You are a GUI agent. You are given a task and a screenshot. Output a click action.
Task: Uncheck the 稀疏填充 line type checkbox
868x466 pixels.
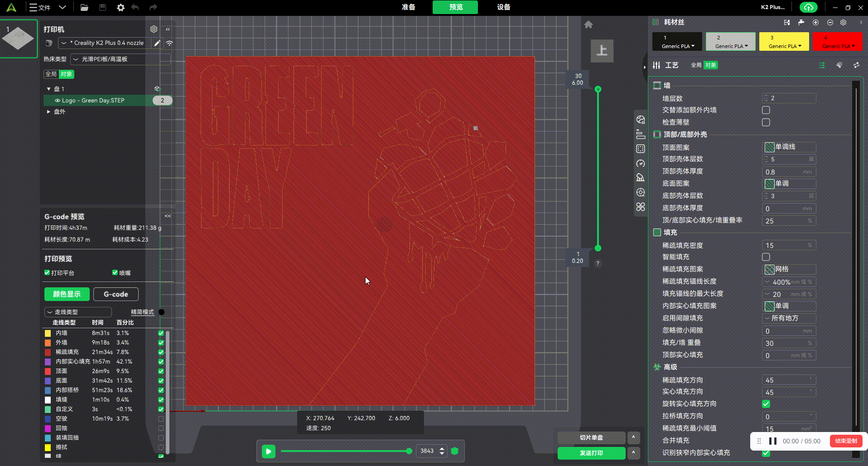click(x=161, y=352)
